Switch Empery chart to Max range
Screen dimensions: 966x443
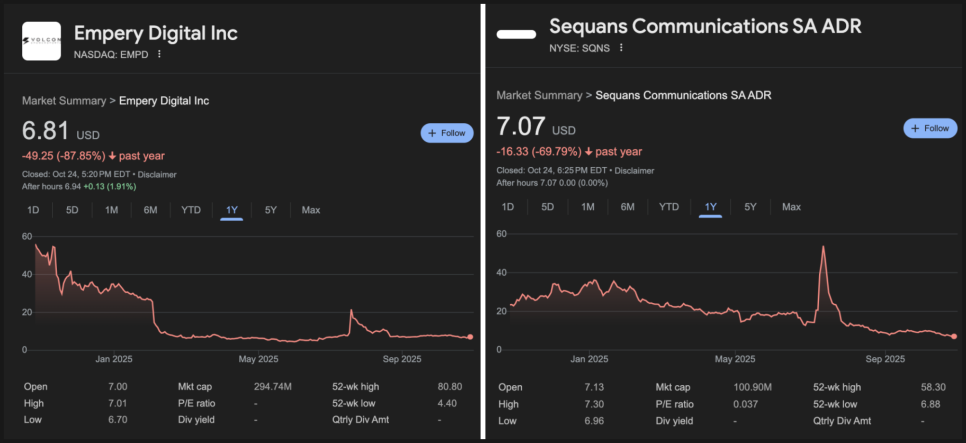coord(311,210)
